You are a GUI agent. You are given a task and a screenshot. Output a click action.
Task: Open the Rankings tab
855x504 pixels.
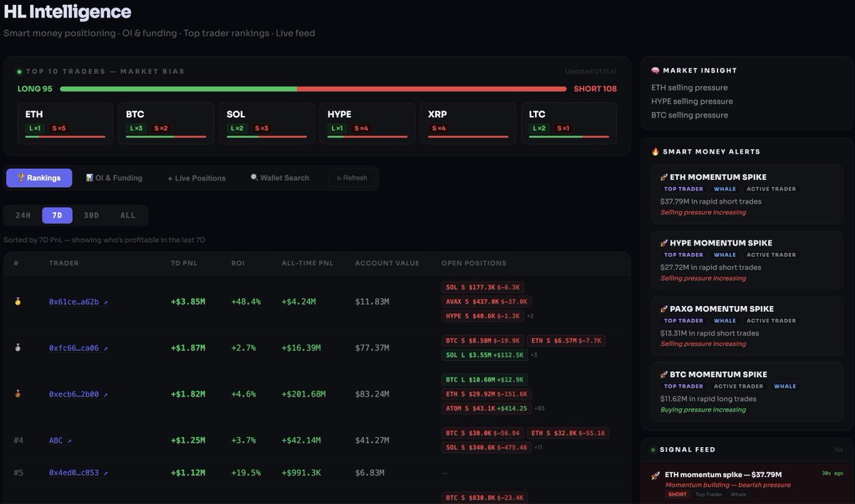point(39,178)
